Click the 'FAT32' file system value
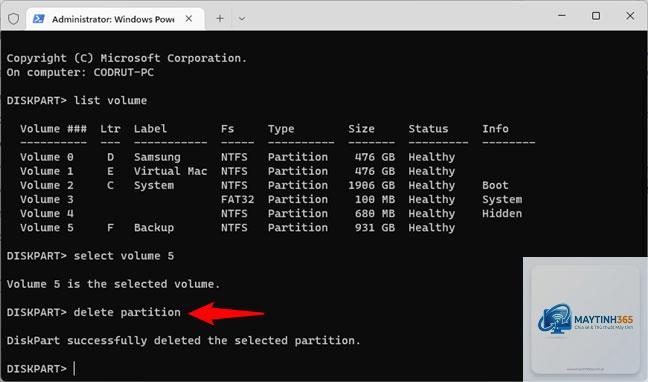 click(x=237, y=199)
